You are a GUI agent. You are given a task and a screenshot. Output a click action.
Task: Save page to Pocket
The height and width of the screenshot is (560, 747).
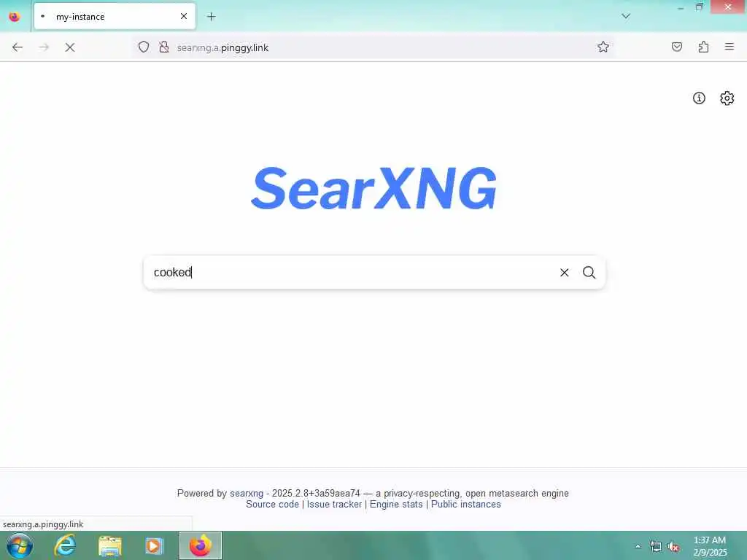677,47
